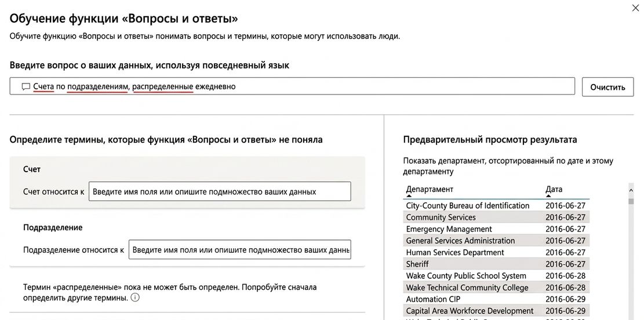644x320 pixels.
Task: Select Capital Area Workforce Development row
Action: [496, 311]
